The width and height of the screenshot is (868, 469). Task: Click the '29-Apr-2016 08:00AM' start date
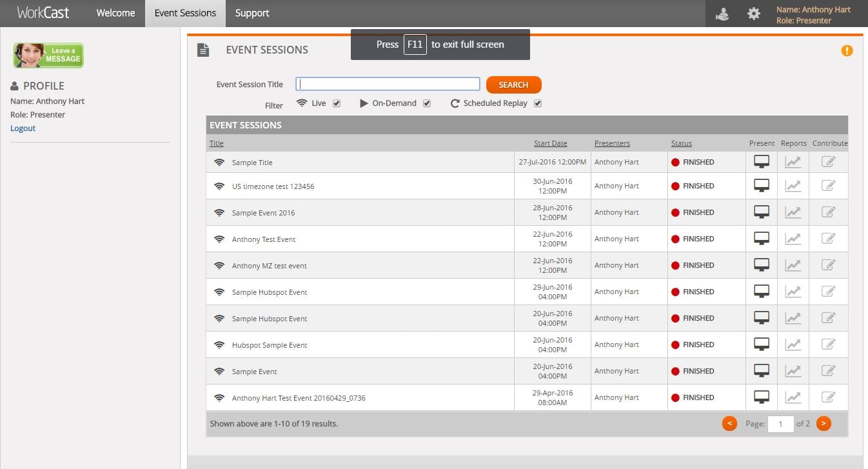click(x=553, y=397)
